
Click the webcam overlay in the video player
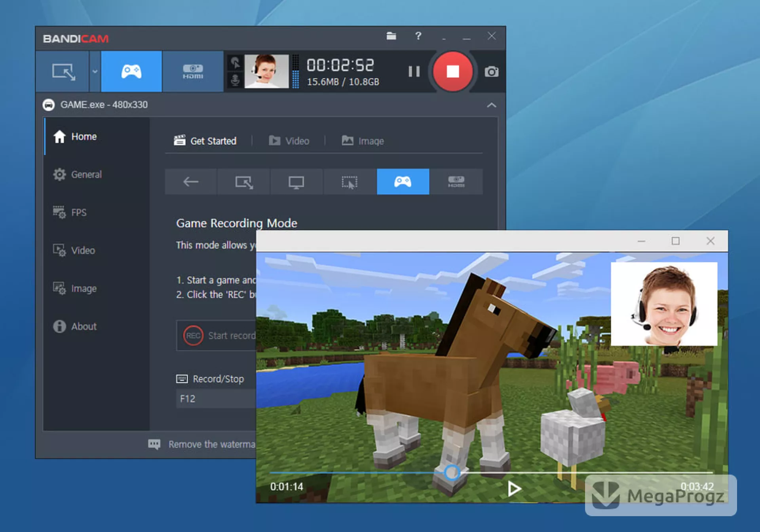click(x=664, y=304)
